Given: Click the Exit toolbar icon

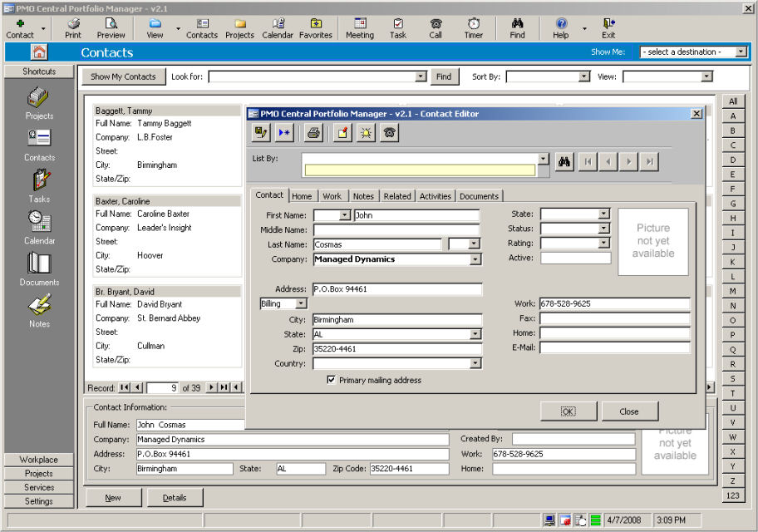Looking at the screenshot, I should (x=608, y=28).
